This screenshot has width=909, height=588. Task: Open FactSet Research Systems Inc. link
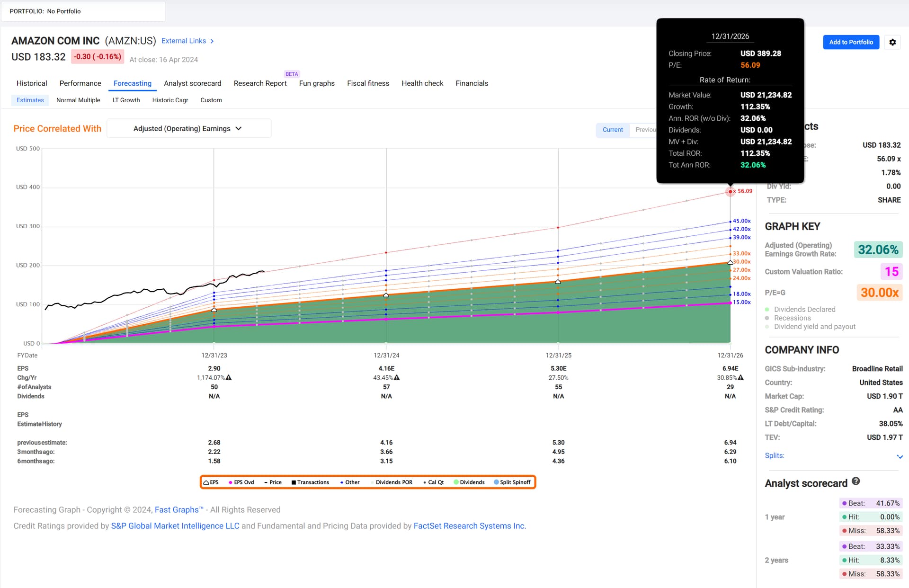click(x=470, y=526)
